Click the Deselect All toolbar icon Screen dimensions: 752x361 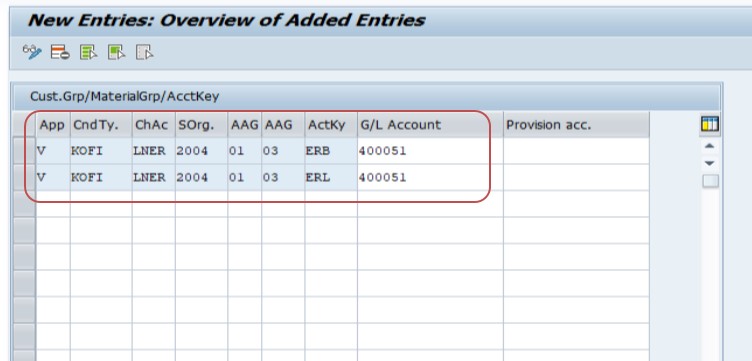point(144,52)
